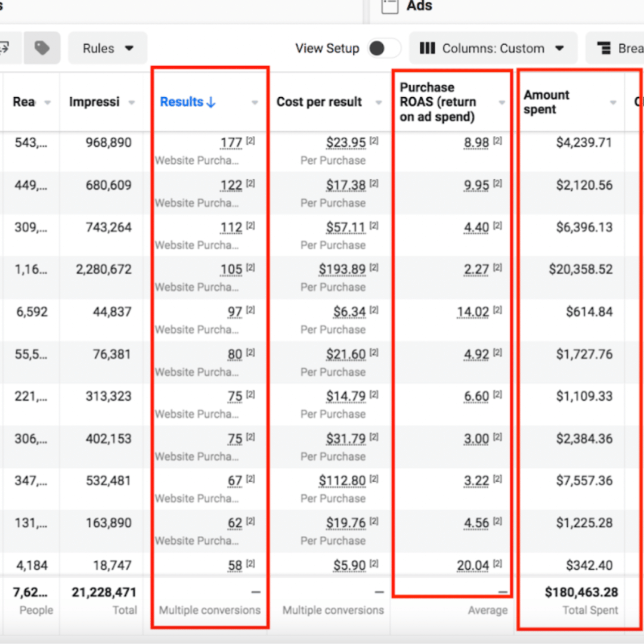Expand the Columns: Custom dropdown
644x644 pixels.
493,48
